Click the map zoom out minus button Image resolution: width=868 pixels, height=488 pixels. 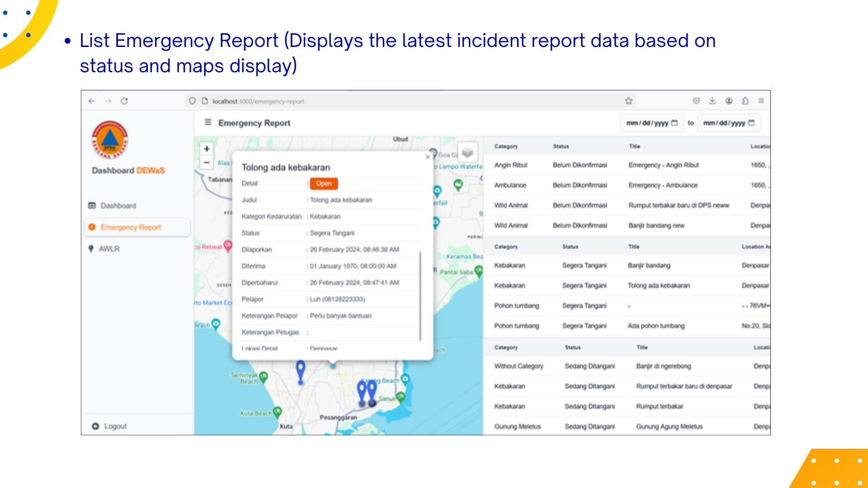[207, 162]
